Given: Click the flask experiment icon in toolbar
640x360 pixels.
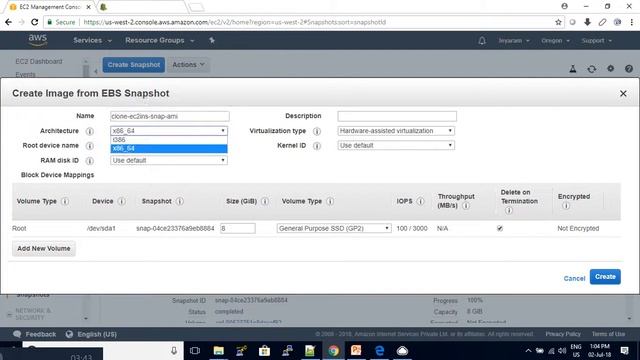Looking at the screenshot, I should [573, 69].
